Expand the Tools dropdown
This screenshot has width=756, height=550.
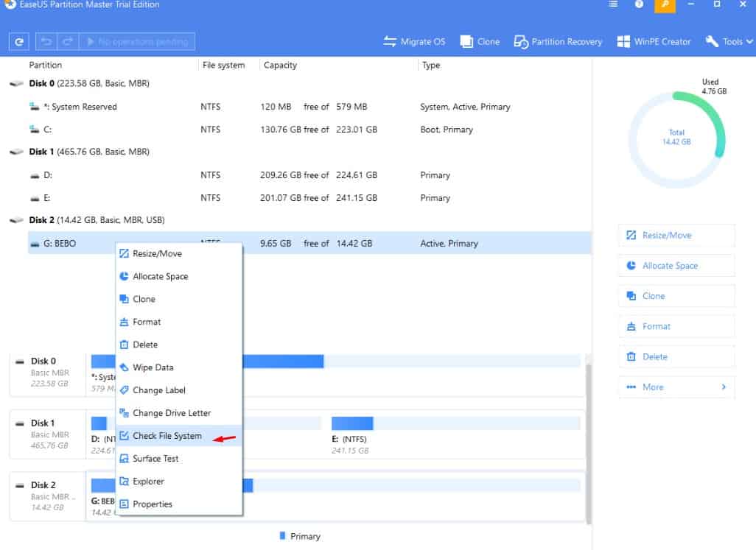tap(729, 42)
